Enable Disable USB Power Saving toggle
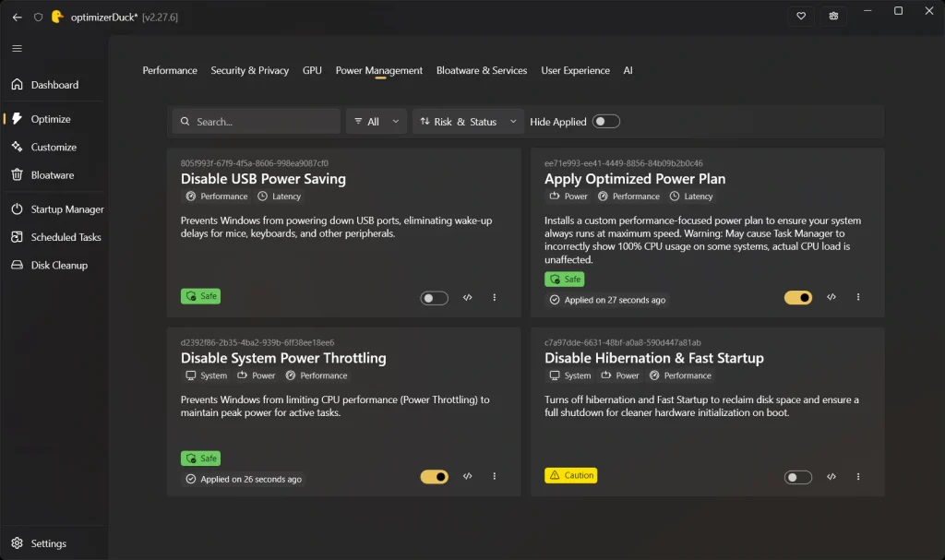The image size is (945, 560). click(x=434, y=298)
